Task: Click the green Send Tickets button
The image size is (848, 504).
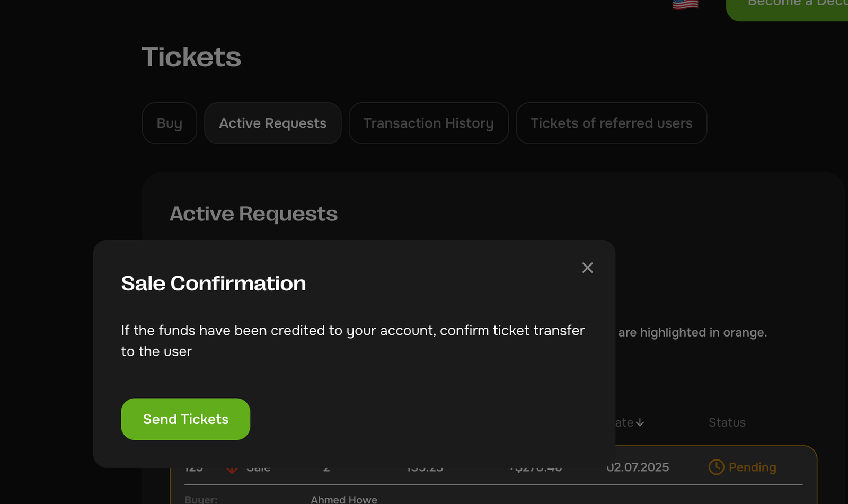Action: (185, 419)
